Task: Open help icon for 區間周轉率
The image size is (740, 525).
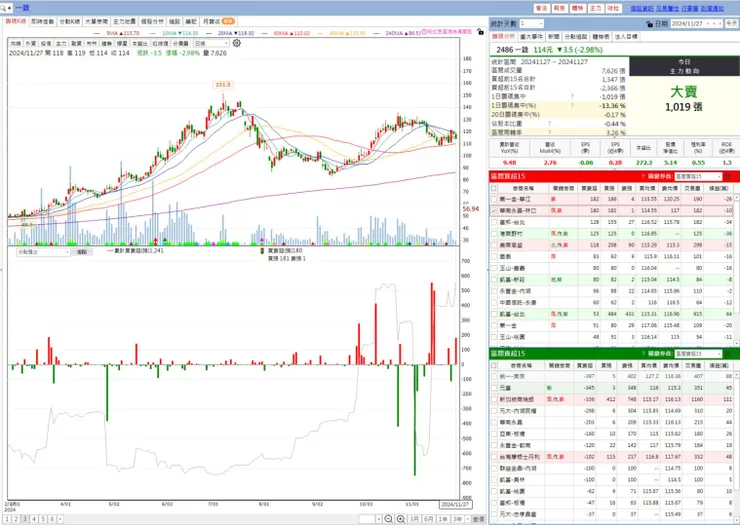Action: pos(549,133)
